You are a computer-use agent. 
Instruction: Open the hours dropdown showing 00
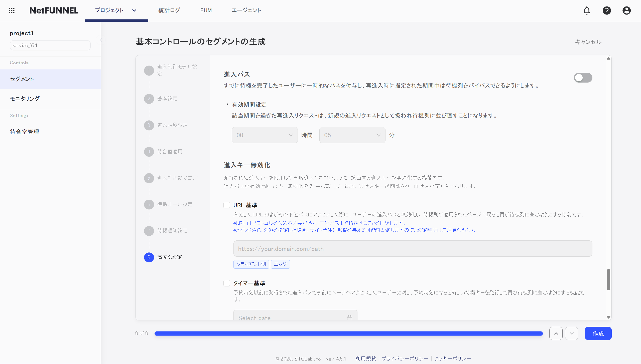click(x=265, y=135)
